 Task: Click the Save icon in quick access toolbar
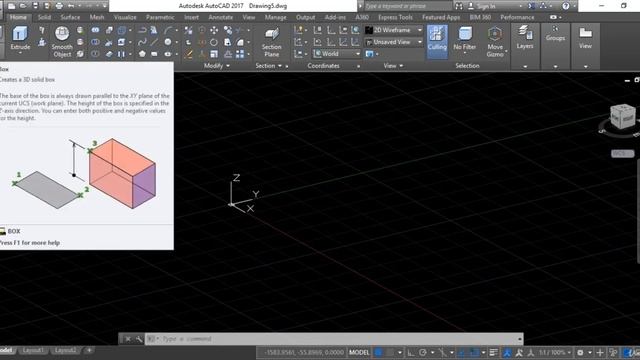[x=36, y=6]
